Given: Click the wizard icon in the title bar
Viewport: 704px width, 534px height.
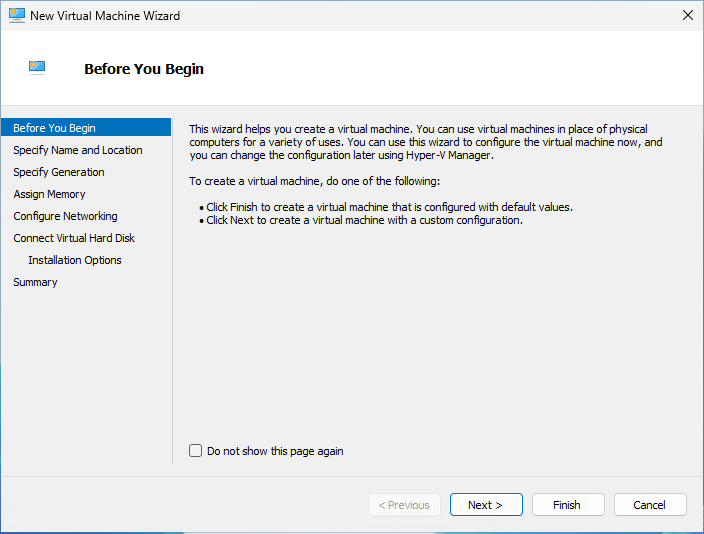Looking at the screenshot, I should pos(15,16).
